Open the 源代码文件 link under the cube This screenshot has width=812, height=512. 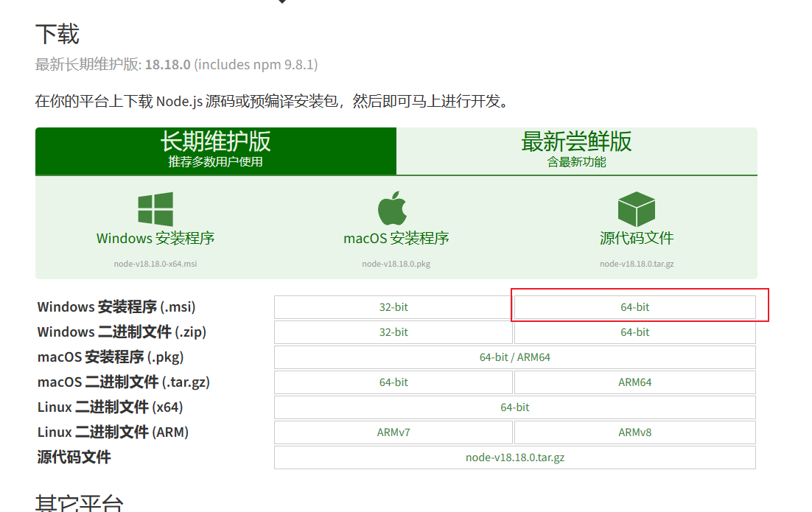pyautogui.click(x=637, y=239)
